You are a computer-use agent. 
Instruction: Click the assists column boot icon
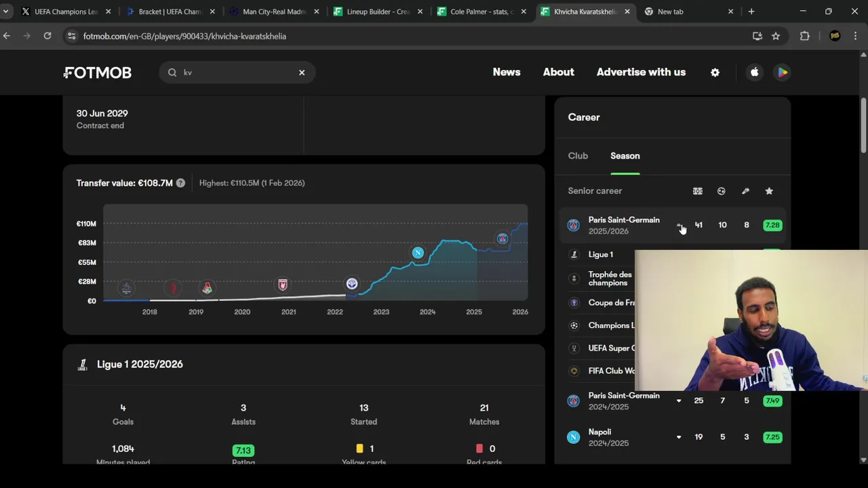click(x=745, y=191)
